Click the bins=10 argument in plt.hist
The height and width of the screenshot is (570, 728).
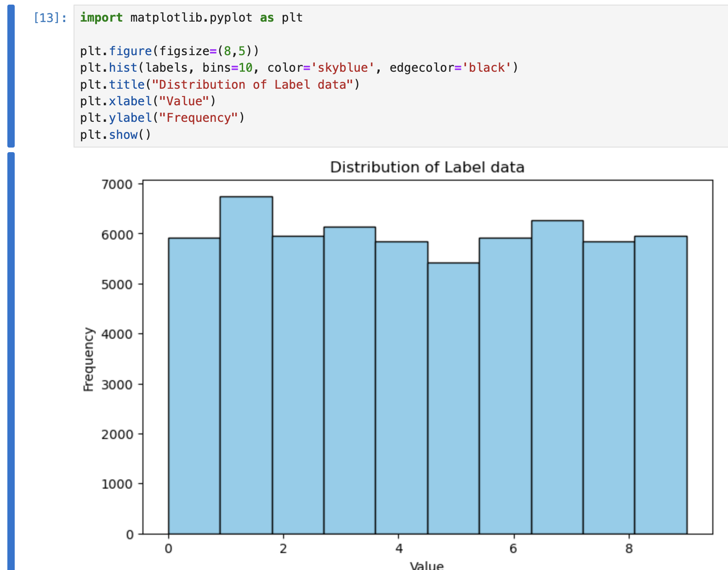[227, 68]
